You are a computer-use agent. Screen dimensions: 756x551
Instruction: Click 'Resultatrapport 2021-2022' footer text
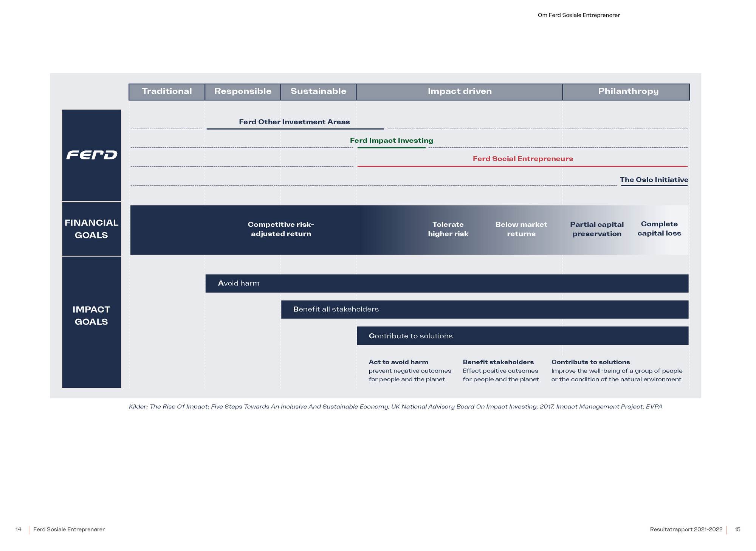[x=686, y=529]
